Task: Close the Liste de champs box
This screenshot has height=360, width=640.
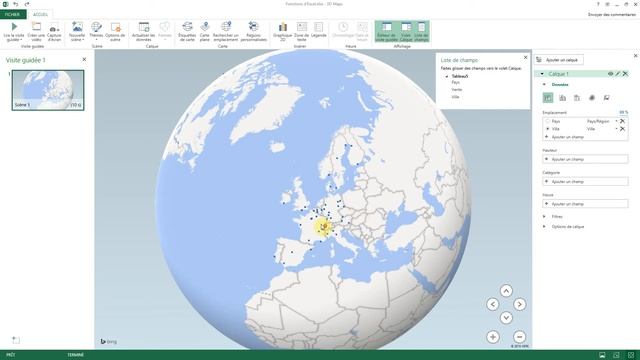Action: pyautogui.click(x=525, y=58)
